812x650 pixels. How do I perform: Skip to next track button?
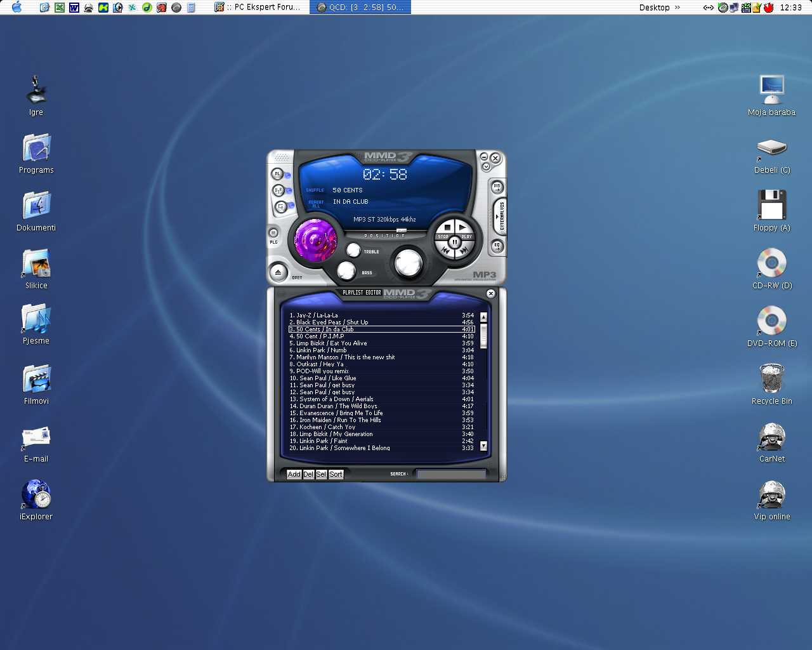464,251
